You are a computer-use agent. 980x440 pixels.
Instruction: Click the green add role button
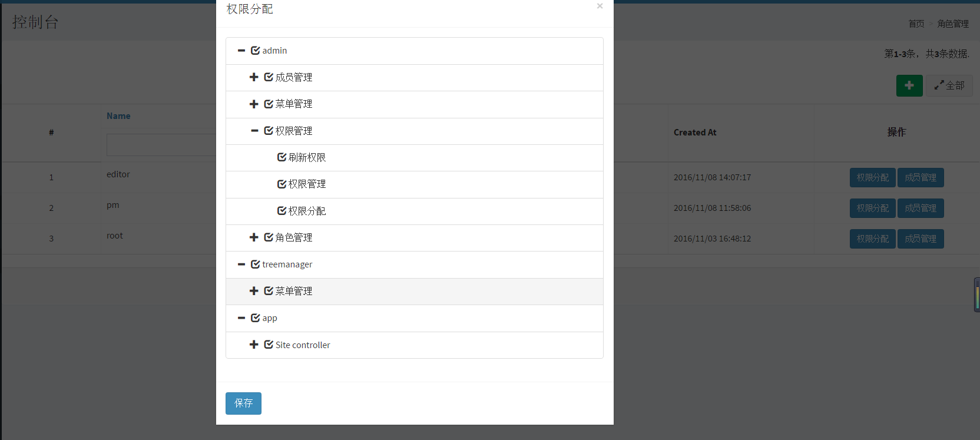tap(909, 85)
